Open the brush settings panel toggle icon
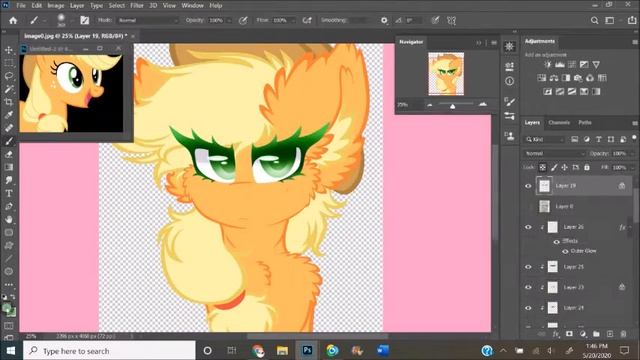640x360 pixels. pos(84,20)
